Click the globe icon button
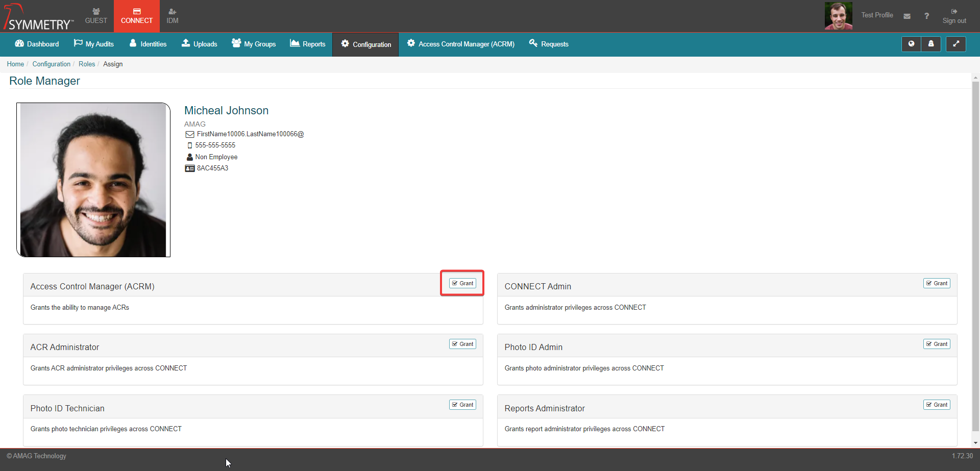 (x=911, y=44)
